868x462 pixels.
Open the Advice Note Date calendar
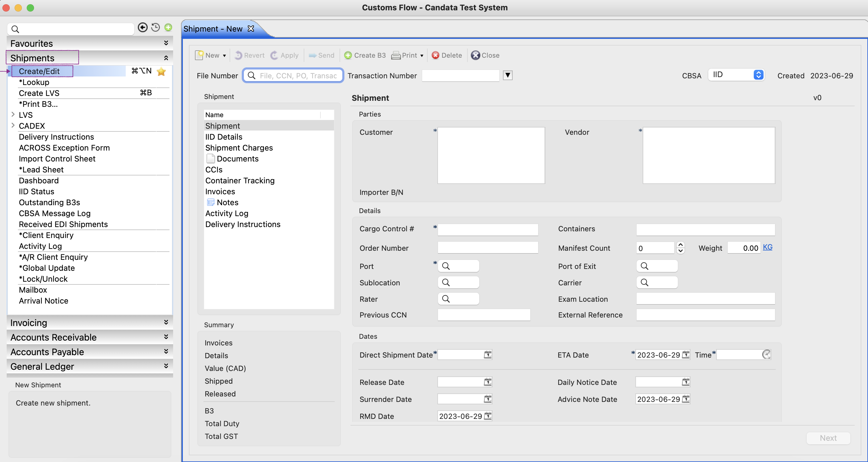pyautogui.click(x=686, y=399)
